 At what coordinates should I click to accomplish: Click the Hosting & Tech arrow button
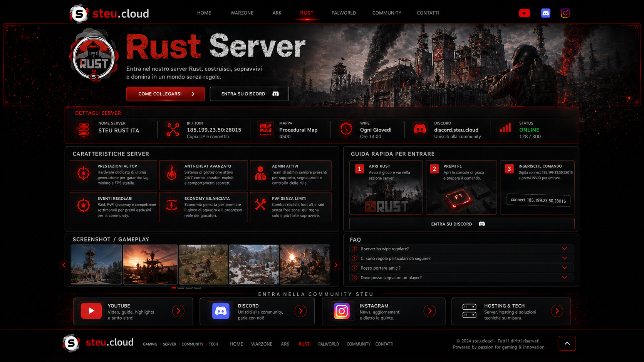(x=557, y=311)
